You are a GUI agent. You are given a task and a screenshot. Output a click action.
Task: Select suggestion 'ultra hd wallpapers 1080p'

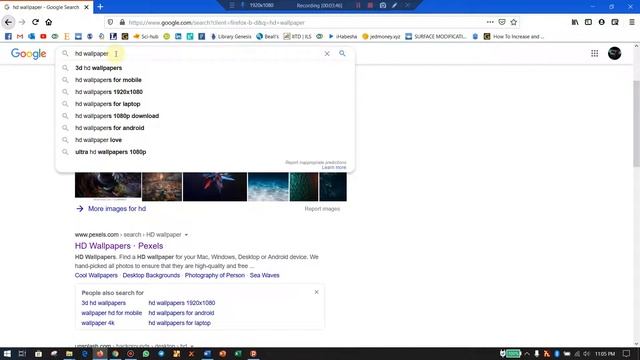[x=205, y=152]
